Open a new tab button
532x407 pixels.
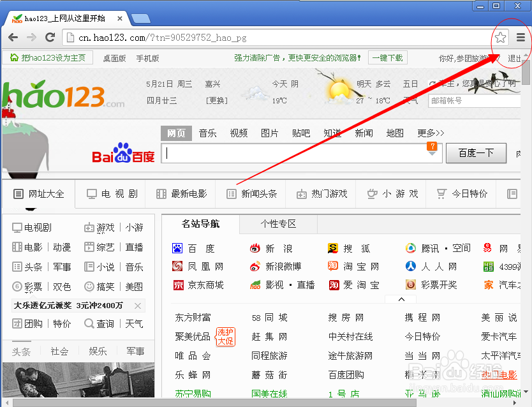coord(141,19)
